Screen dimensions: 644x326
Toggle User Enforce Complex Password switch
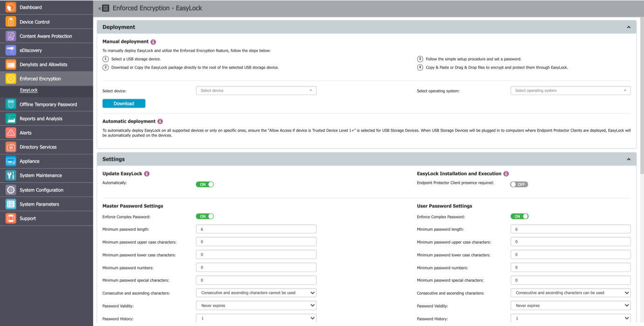pyautogui.click(x=519, y=216)
